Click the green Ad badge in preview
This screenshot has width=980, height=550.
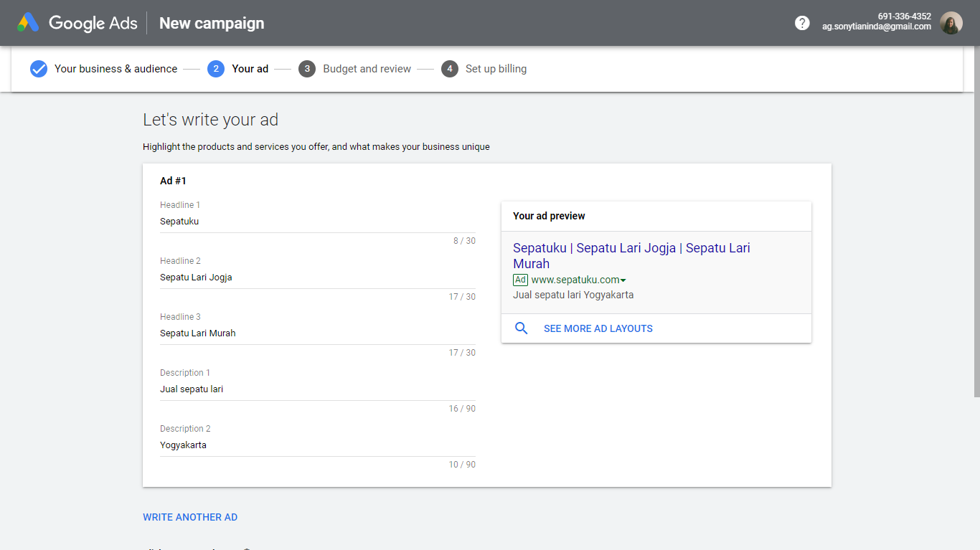[x=520, y=280]
